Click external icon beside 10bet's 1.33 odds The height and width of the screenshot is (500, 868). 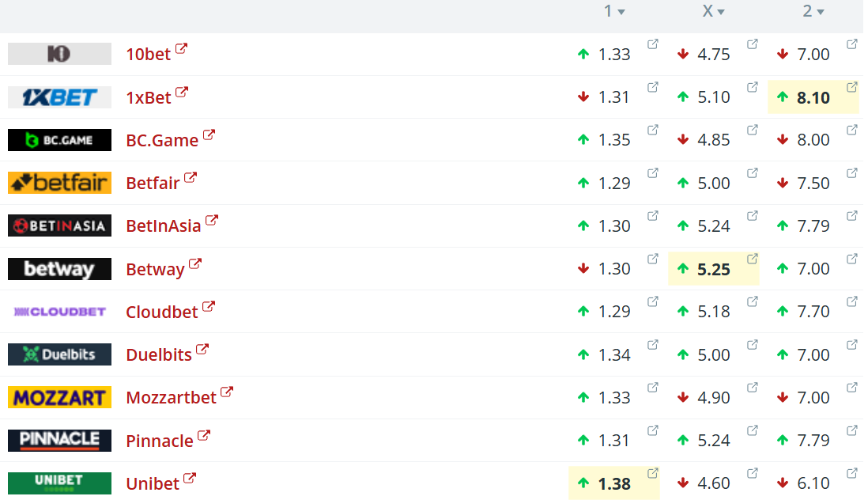point(653,44)
